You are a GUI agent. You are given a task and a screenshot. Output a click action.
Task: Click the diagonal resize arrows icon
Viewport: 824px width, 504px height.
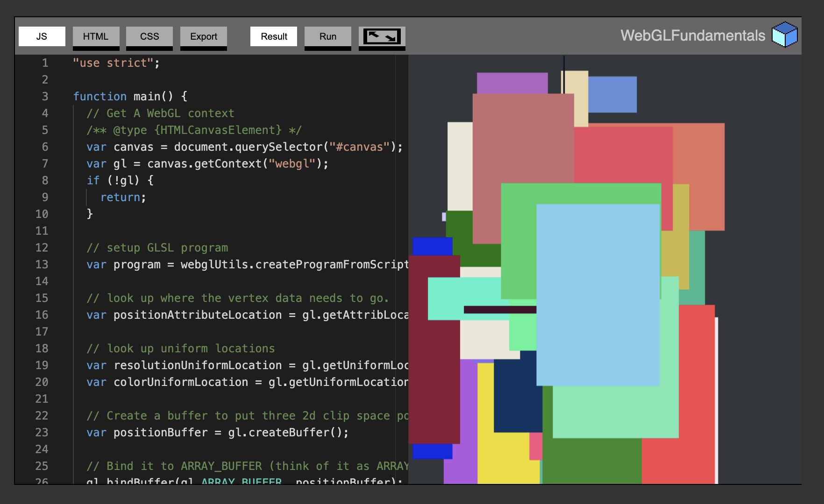coord(382,36)
